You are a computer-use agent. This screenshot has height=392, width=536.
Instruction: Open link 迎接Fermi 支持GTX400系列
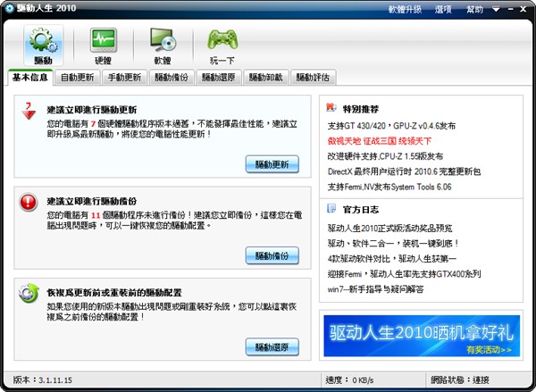pos(404,274)
